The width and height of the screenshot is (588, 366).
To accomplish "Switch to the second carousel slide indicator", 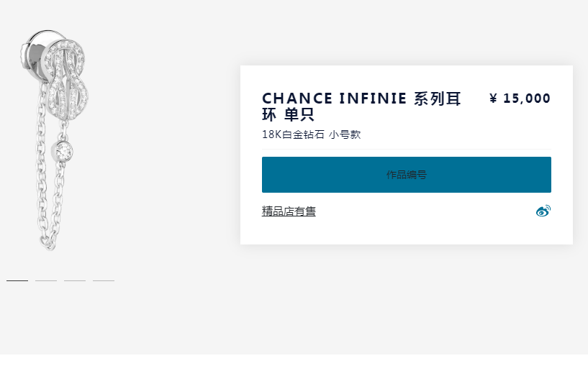I will (x=46, y=280).
